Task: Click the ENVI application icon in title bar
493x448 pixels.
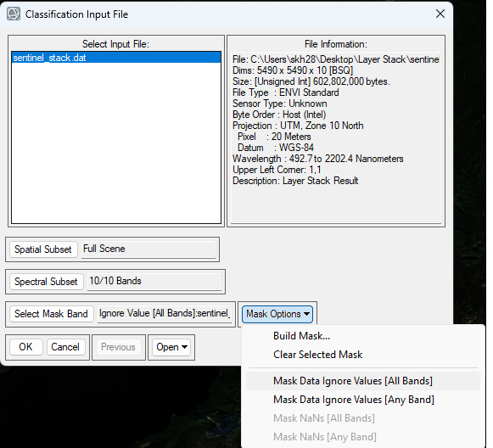Action: coord(14,14)
